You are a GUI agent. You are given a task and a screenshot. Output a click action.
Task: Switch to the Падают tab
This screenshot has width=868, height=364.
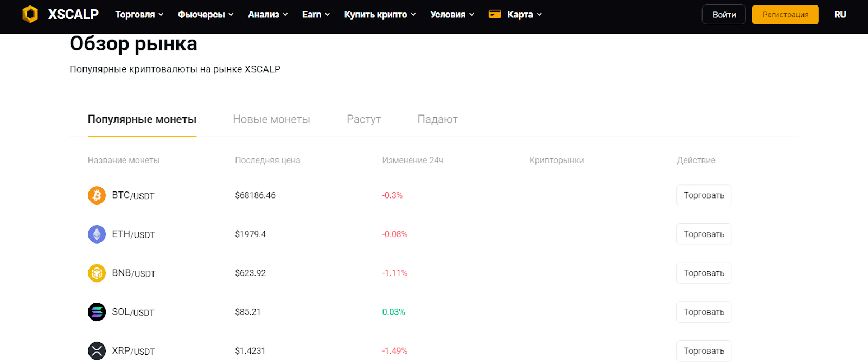pyautogui.click(x=437, y=119)
